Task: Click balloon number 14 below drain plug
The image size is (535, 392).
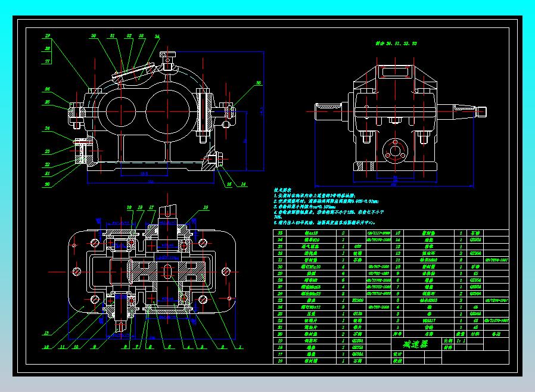Action: click(243, 184)
